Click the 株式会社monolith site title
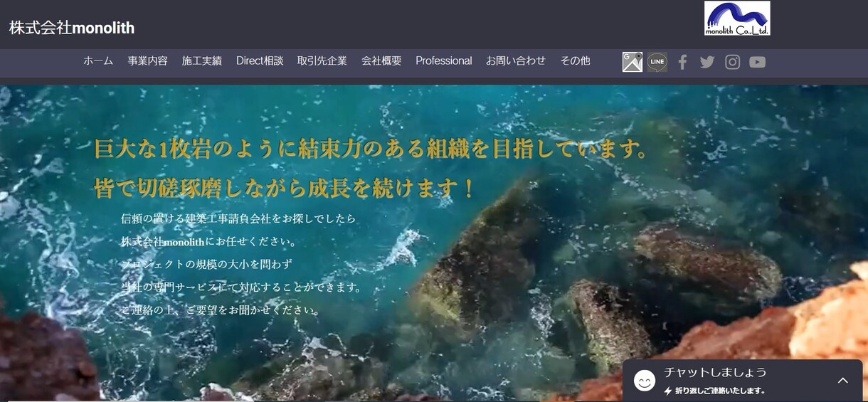868x402 pixels. click(x=72, y=28)
